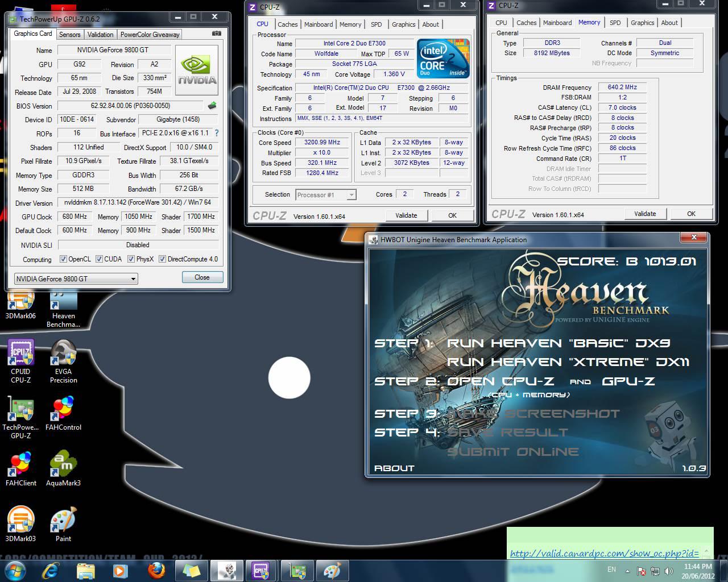728x582 pixels.
Task: Open the Windows Start menu
Action: (15, 570)
